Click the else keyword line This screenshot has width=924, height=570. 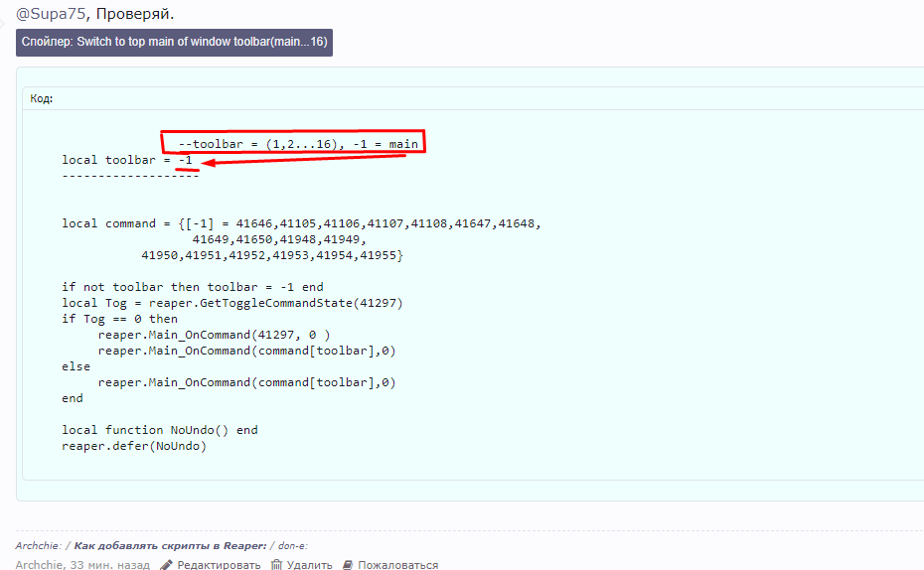tap(77, 366)
